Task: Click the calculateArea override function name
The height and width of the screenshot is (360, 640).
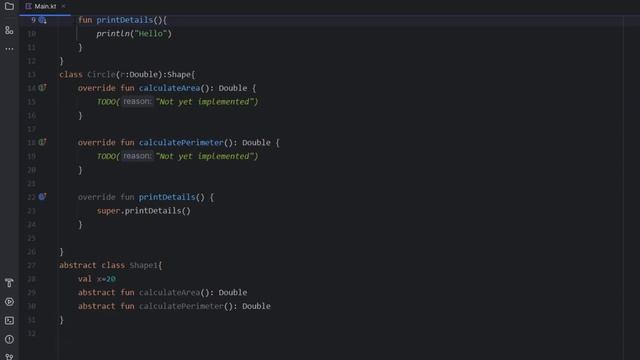Action: tap(169, 88)
